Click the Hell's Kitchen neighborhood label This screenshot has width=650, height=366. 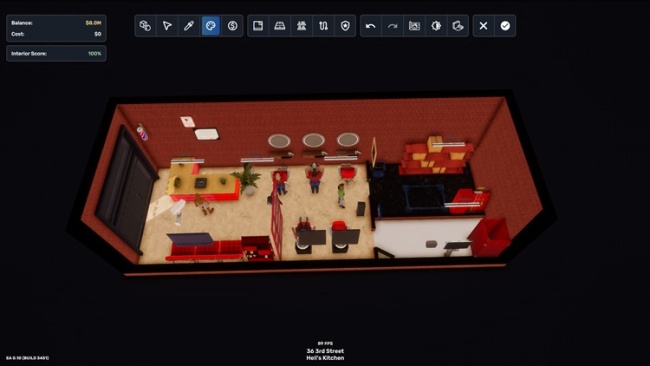point(325,358)
